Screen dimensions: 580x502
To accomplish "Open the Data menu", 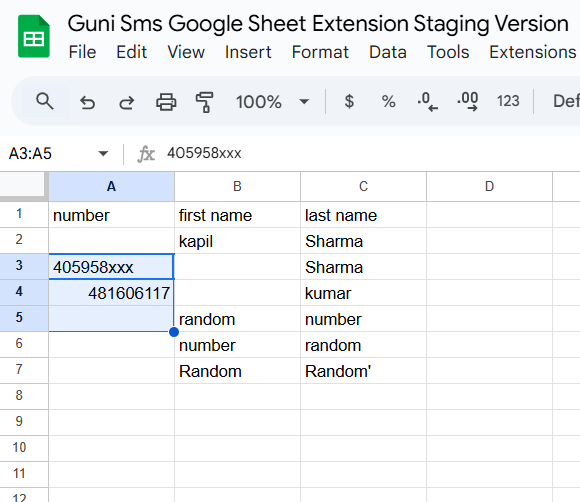I will (x=388, y=52).
